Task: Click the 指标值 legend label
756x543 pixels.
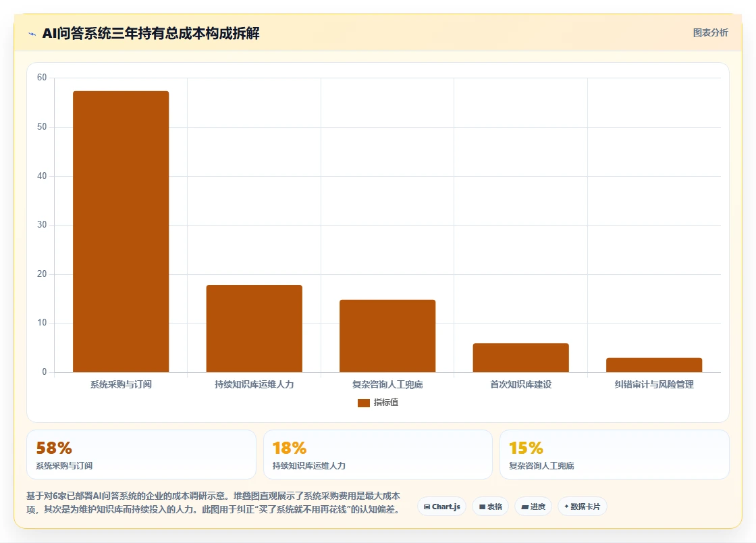Action: click(x=385, y=403)
